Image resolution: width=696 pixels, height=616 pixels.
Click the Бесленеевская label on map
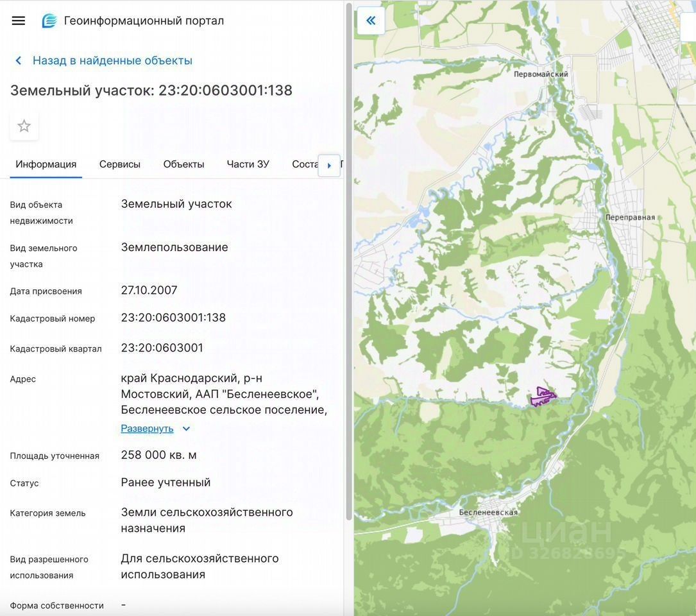coord(488,512)
